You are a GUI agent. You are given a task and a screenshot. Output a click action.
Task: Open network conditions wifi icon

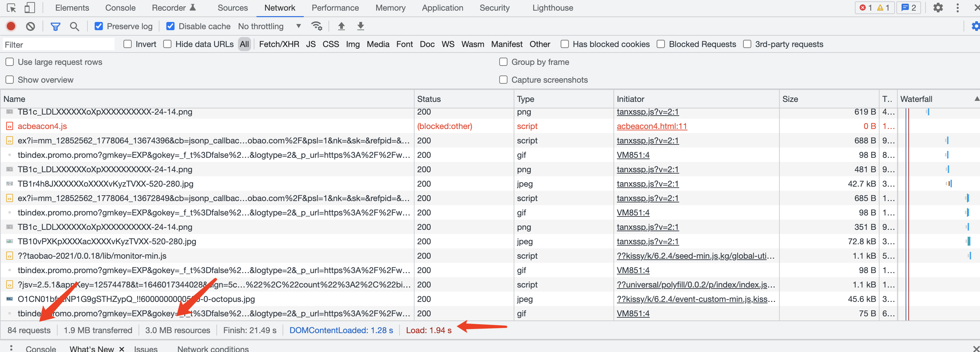pyautogui.click(x=316, y=26)
